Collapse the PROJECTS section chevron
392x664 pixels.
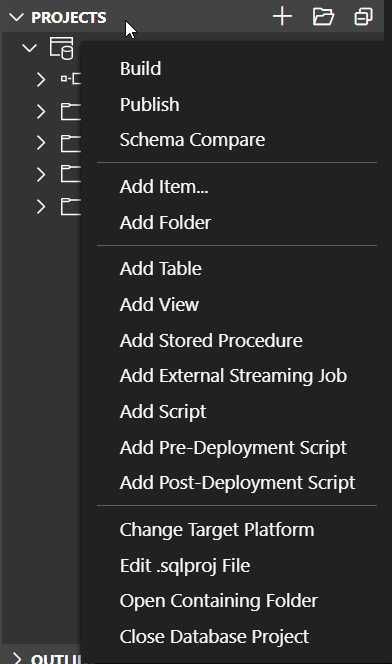(x=17, y=17)
